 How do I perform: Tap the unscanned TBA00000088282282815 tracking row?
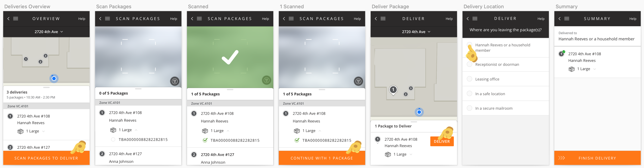pos(143,140)
